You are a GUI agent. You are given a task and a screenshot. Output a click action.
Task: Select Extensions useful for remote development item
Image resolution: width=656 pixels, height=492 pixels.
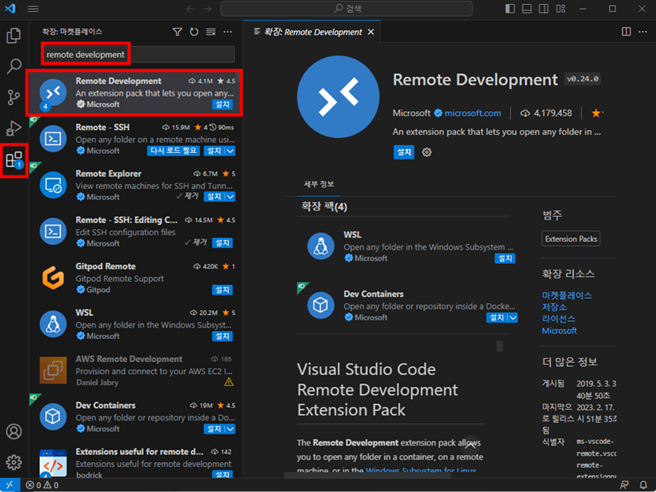[135, 463]
